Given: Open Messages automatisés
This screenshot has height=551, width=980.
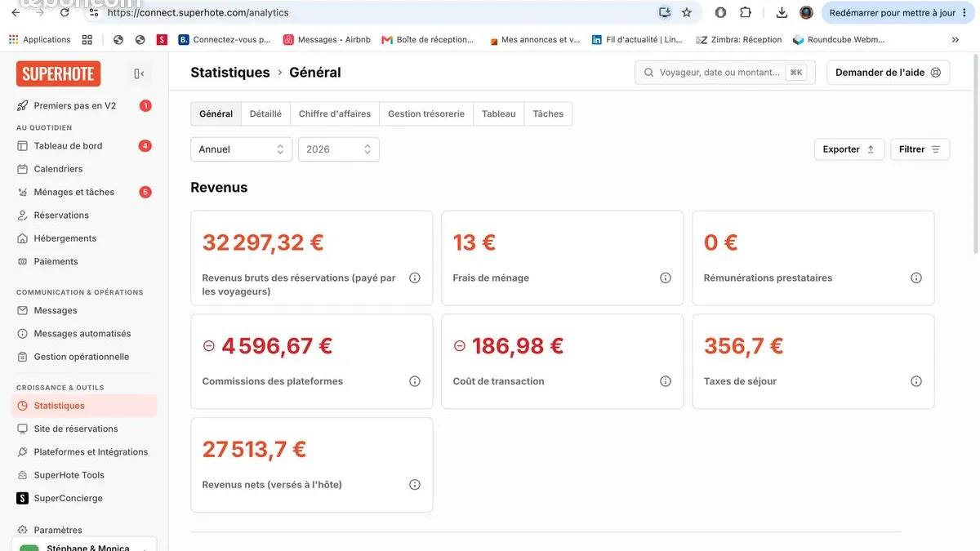Looking at the screenshot, I should tap(84, 334).
